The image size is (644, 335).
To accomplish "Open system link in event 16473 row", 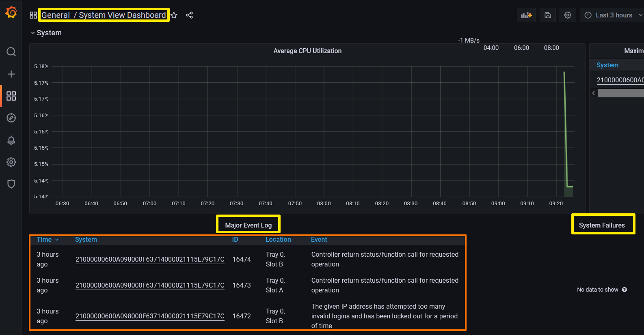I will coord(150,286).
